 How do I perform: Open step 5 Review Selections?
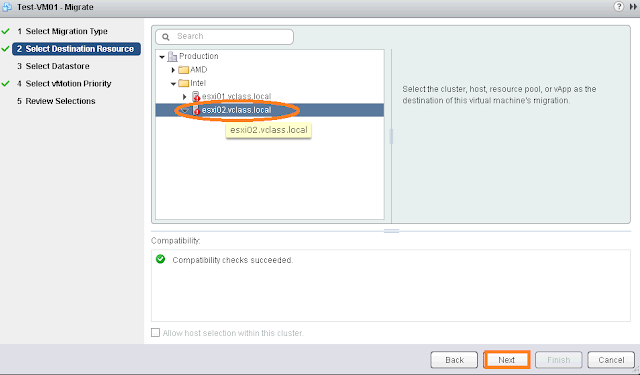point(56,101)
